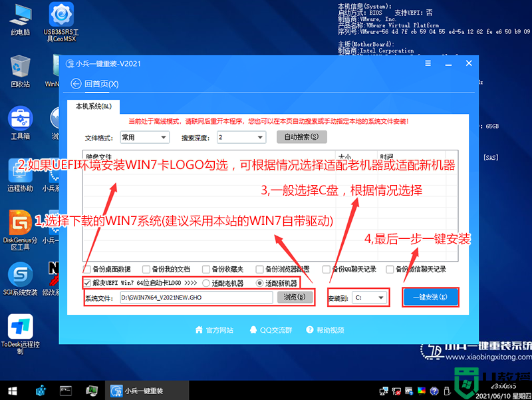This screenshot has height=400, width=532.
Task: Switch to 小兵一键重装 taskbar item
Action: 146,391
